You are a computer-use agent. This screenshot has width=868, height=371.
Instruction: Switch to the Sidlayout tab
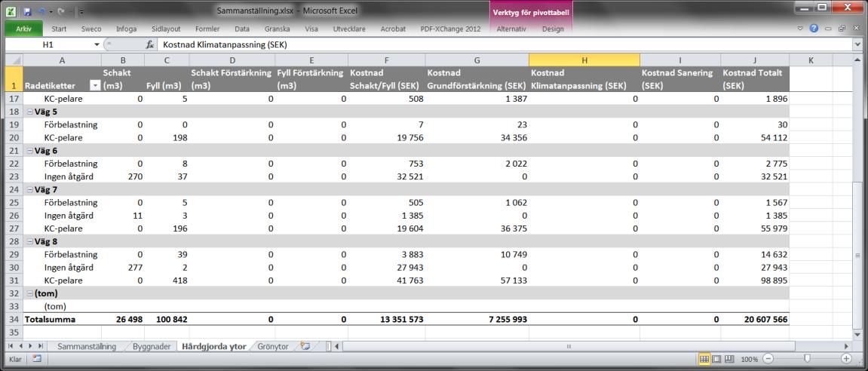coord(165,29)
